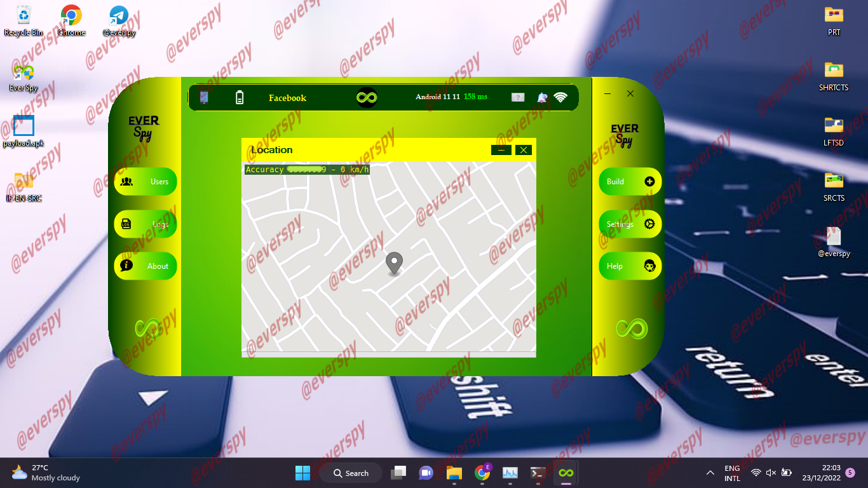Click the green infinity logo in left sidebar
868x488 pixels.
(x=148, y=329)
